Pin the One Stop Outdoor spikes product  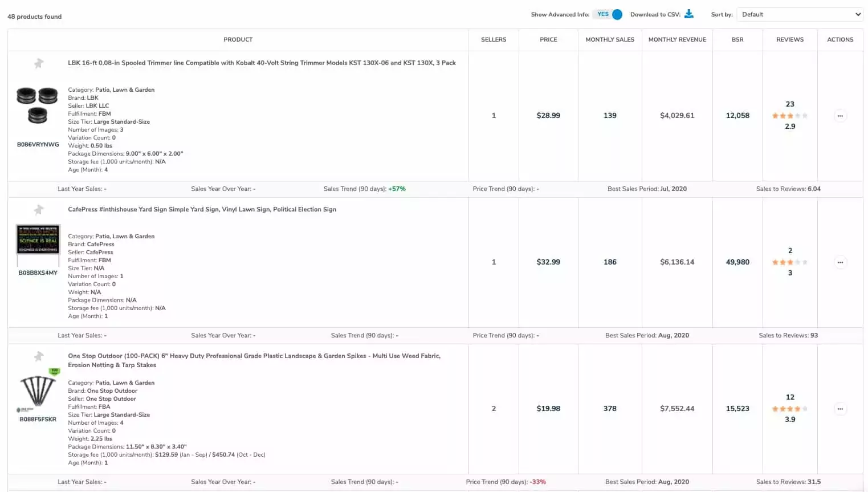[38, 356]
